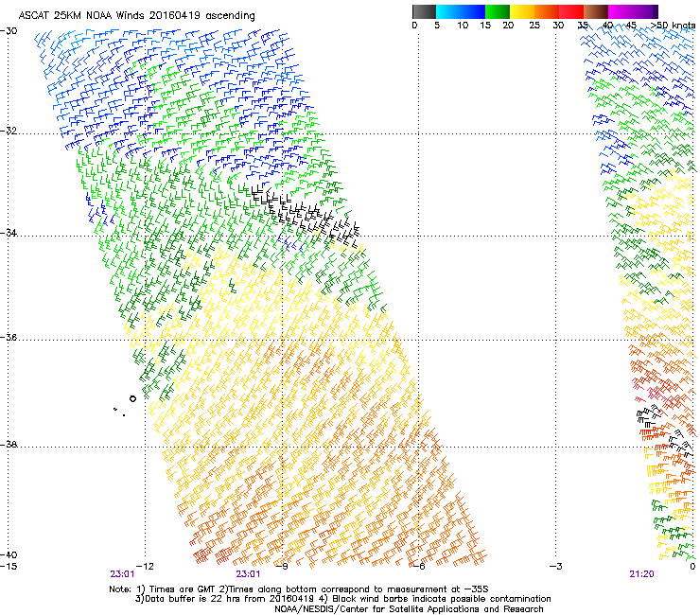Viewport: 700px width, 615px height.
Task: Click the black contaminated wind barbs near -34 latitude
Action: [304, 215]
